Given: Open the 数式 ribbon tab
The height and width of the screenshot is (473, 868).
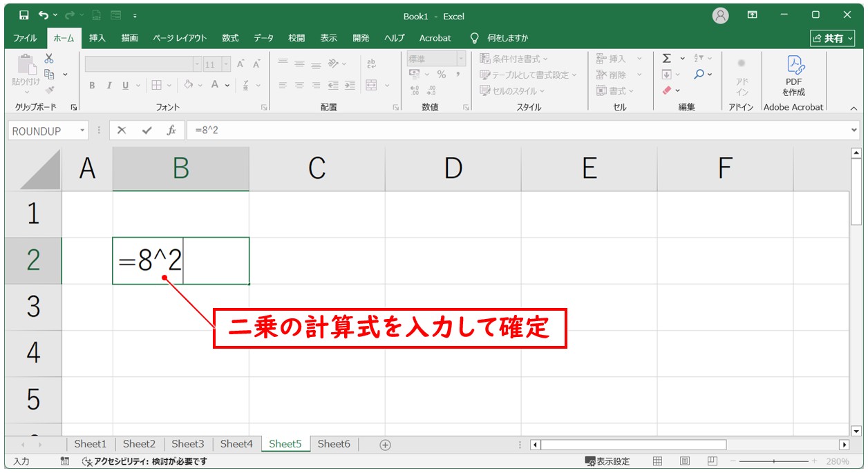Looking at the screenshot, I should tap(230, 38).
